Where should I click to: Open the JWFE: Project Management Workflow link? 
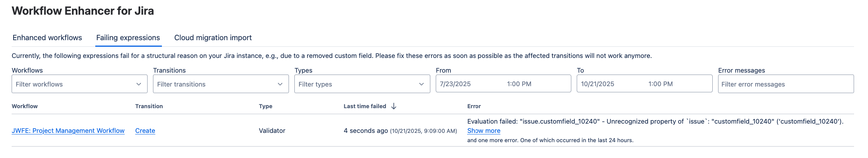click(68, 131)
